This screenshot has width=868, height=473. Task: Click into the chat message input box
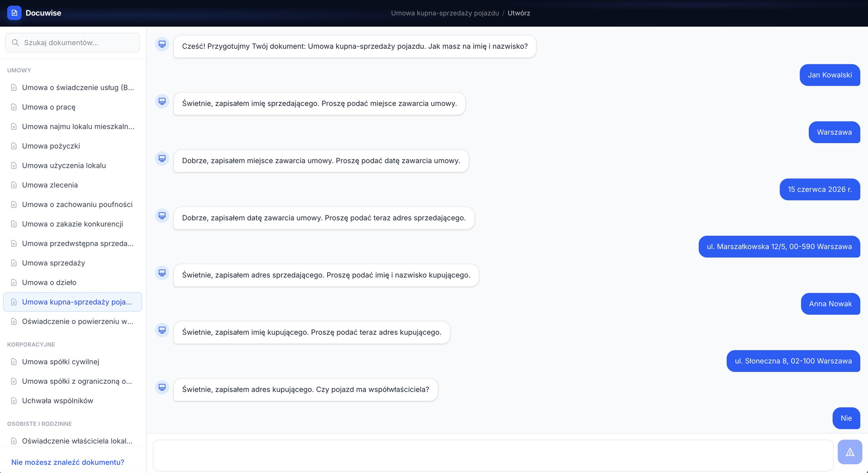point(493,455)
